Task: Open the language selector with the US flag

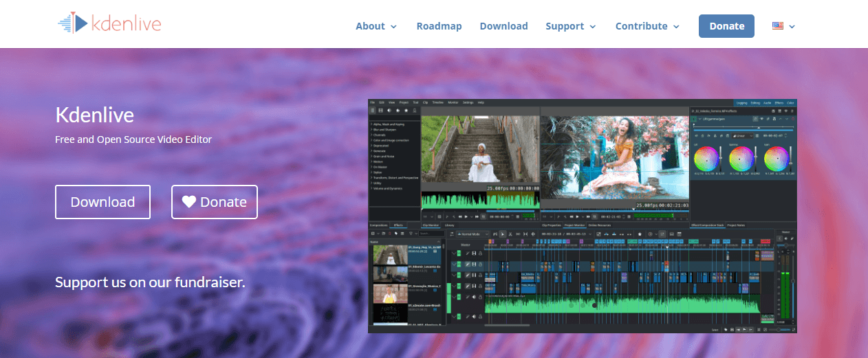Action: tap(783, 26)
